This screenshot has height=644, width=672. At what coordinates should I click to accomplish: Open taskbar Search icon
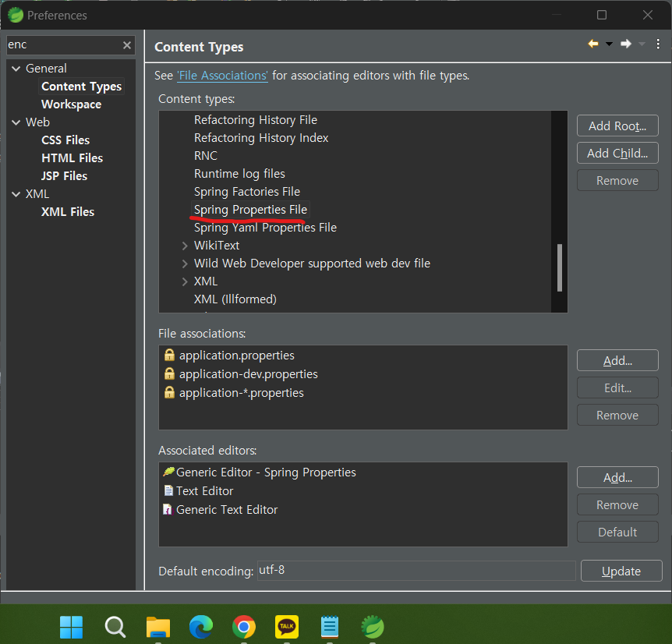115,627
